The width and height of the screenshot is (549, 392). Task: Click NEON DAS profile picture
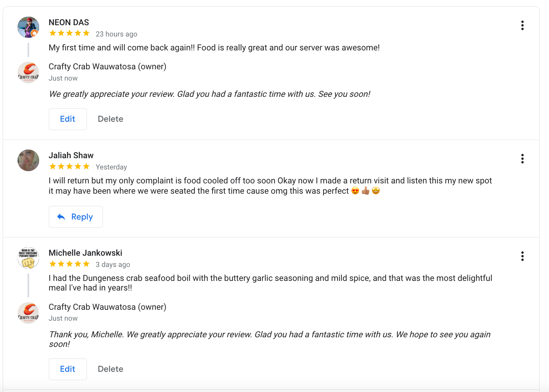pyautogui.click(x=28, y=27)
